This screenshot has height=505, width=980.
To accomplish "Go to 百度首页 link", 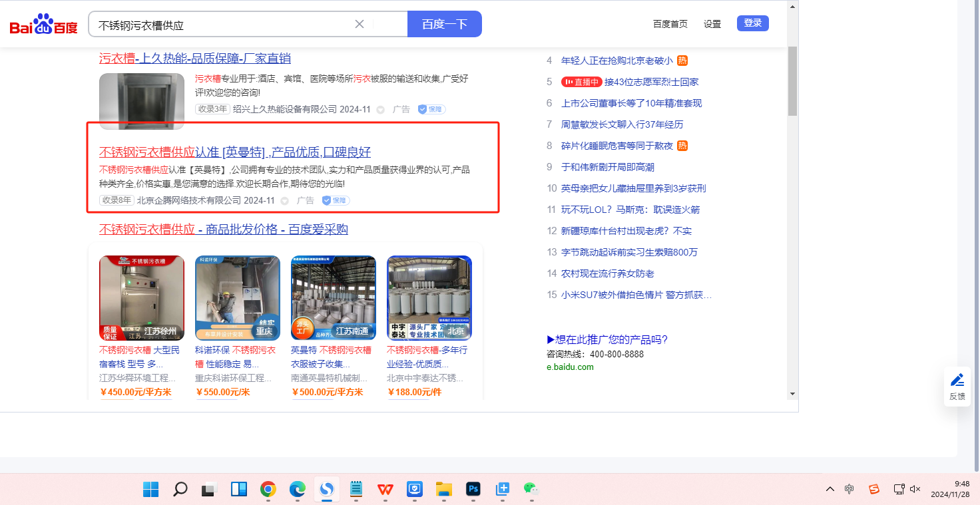I will 670,24.
